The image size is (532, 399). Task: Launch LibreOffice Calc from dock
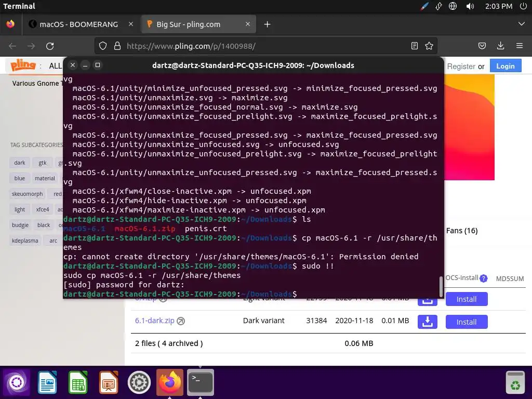[78, 382]
